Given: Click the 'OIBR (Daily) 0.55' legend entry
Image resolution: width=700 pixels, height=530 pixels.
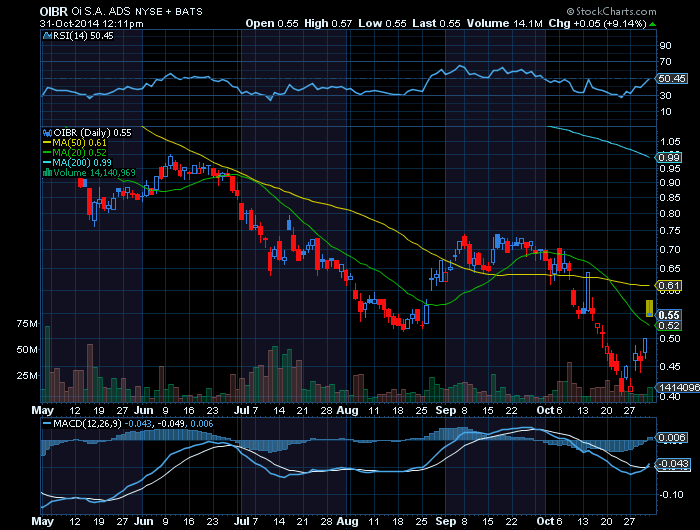Looking at the screenshot, I should point(87,133).
